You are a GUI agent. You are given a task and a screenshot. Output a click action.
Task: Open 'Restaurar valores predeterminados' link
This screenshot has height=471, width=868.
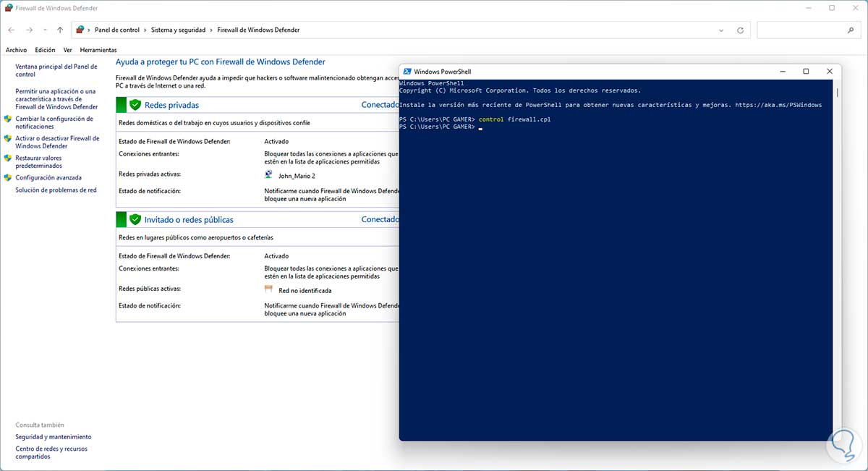39,161
